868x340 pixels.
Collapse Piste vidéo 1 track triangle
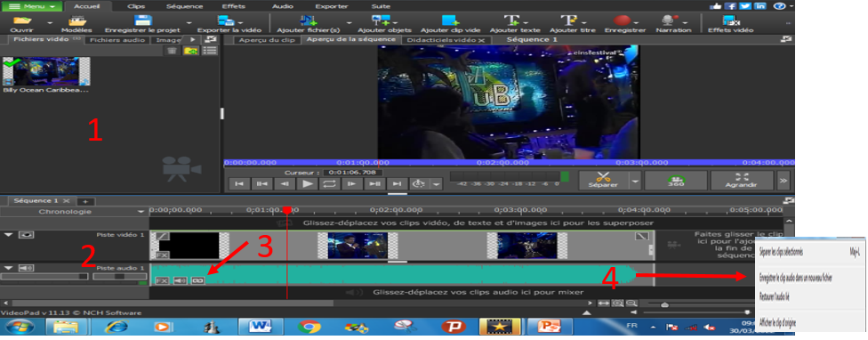tap(9, 235)
